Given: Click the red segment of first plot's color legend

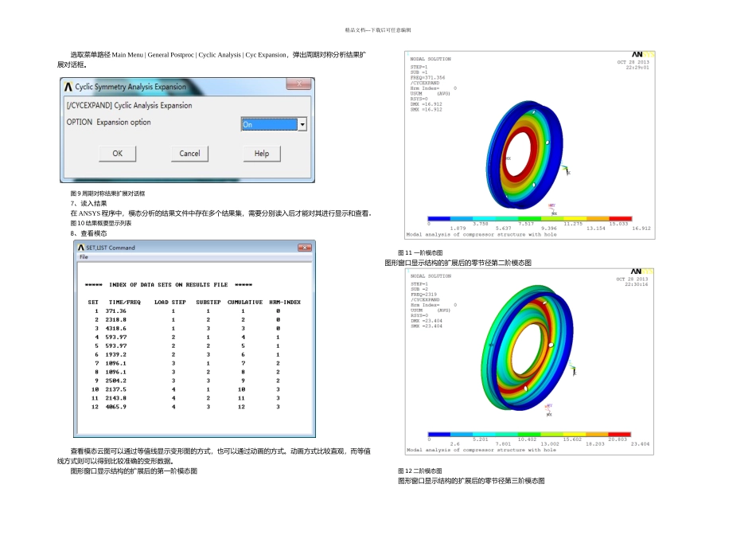Looking at the screenshot, I should [x=621, y=218].
